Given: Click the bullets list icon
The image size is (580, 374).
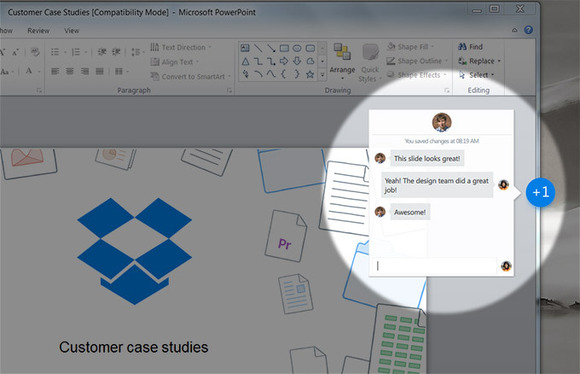Looking at the screenshot, I should [x=55, y=52].
